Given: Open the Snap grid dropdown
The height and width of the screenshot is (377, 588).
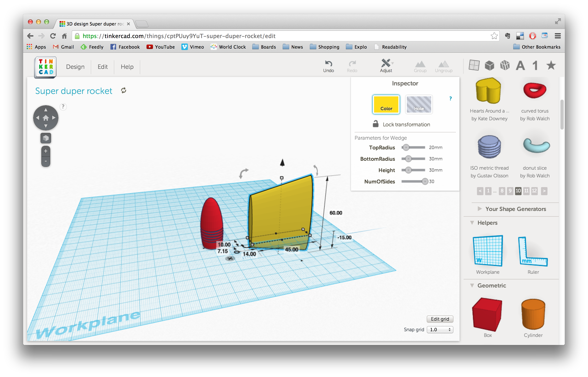Looking at the screenshot, I should coord(440,329).
